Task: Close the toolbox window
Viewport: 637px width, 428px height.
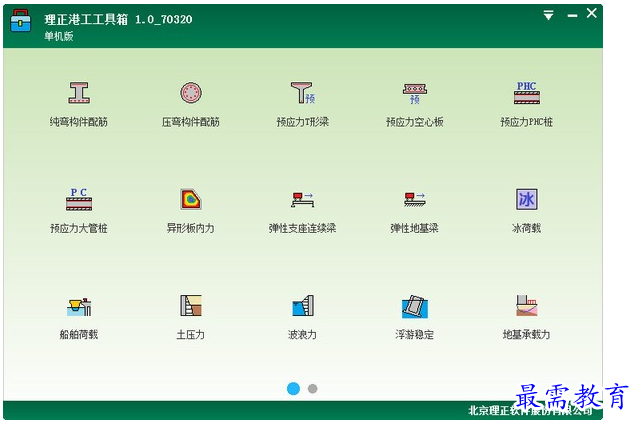Action: [x=592, y=13]
